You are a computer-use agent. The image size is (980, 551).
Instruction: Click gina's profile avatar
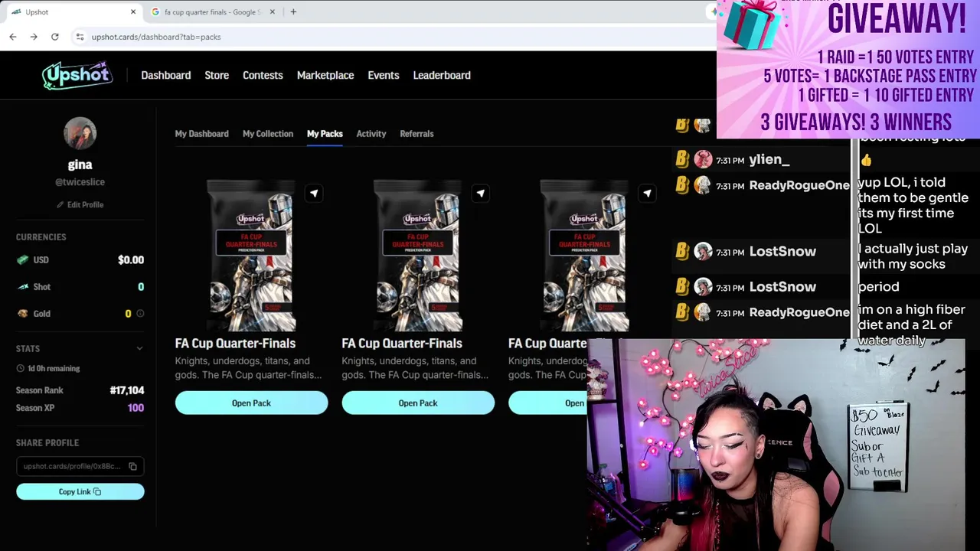click(x=80, y=134)
